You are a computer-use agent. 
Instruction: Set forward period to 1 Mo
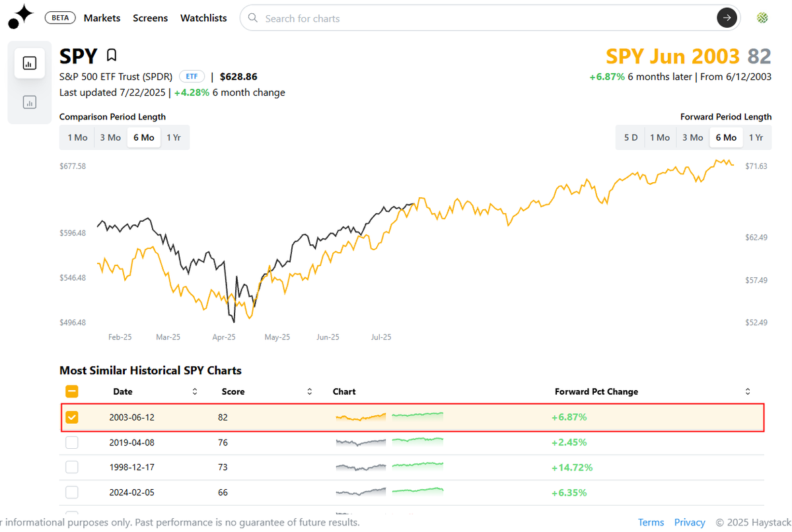[x=660, y=137]
